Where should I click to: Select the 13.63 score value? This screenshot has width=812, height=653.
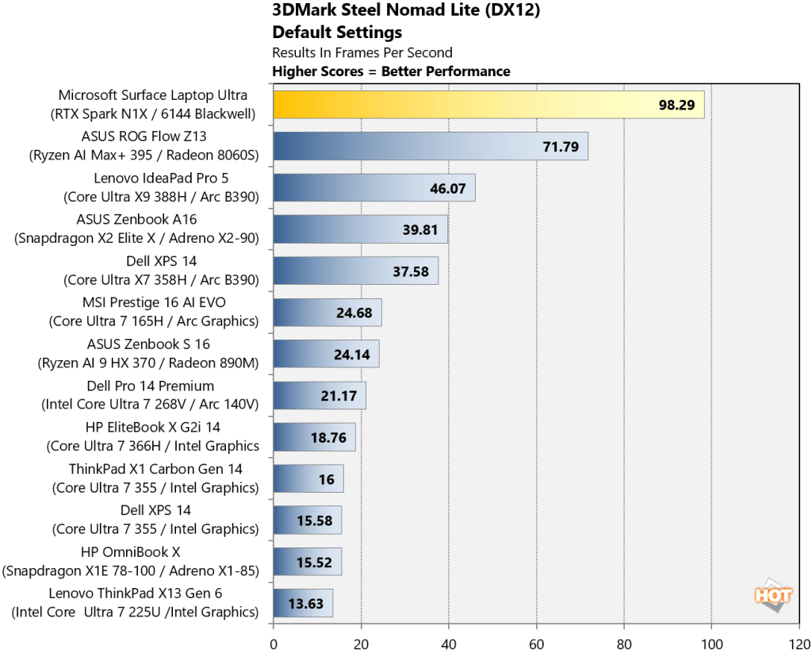point(306,604)
